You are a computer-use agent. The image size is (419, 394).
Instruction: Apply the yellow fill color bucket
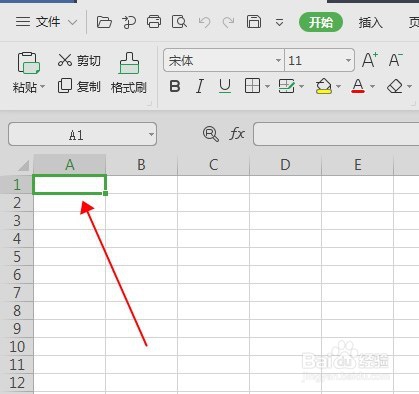point(323,86)
